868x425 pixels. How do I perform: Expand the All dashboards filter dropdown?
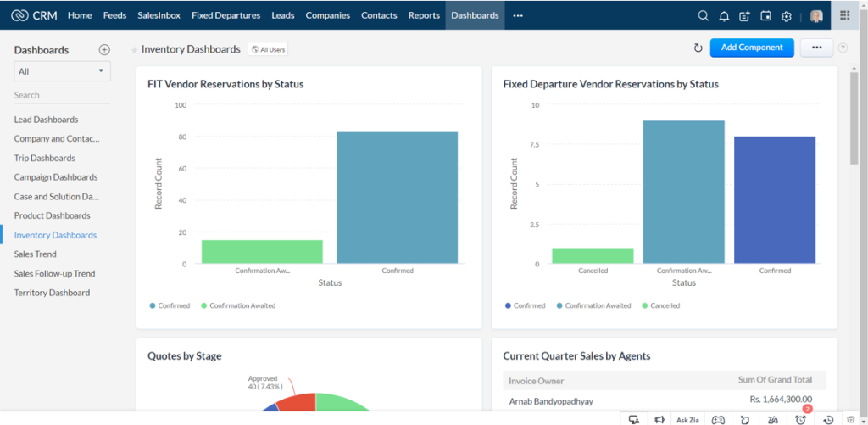62,71
